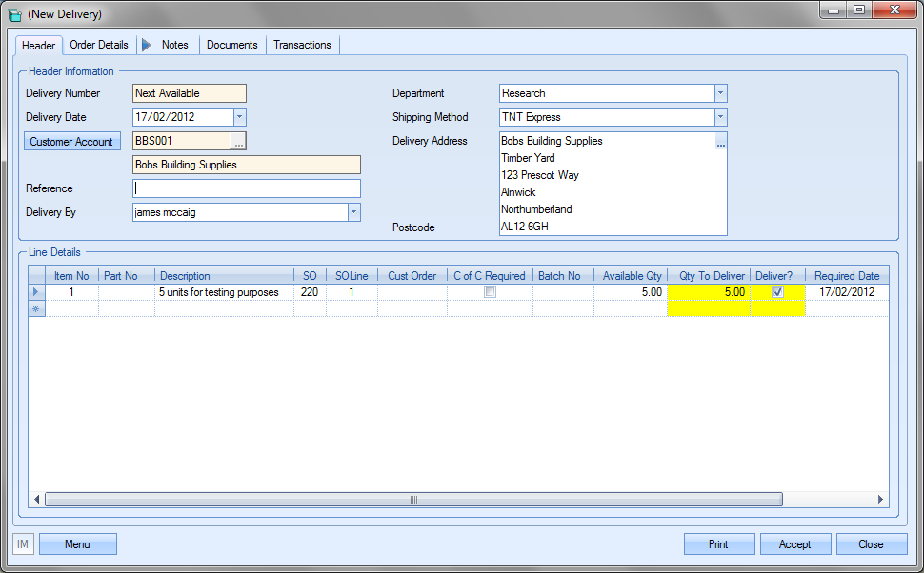Expand the Shipping Method dropdown
Viewport: 924px width, 573px height.
(720, 117)
